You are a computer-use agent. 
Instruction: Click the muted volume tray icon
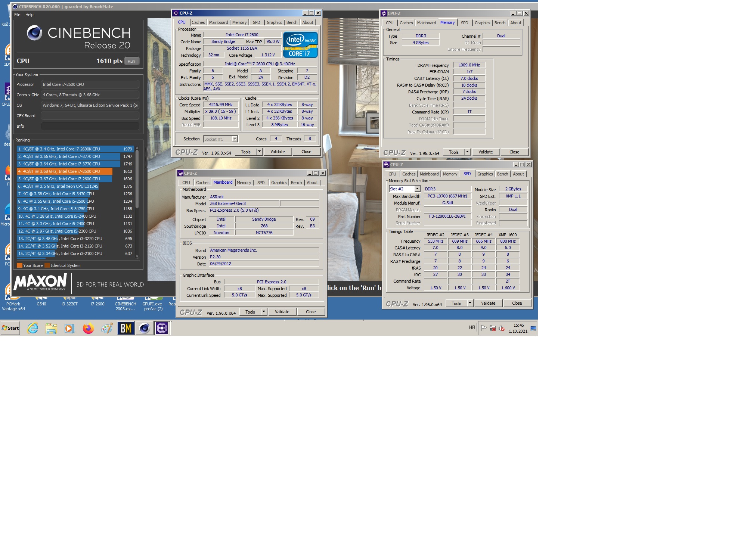point(502,328)
